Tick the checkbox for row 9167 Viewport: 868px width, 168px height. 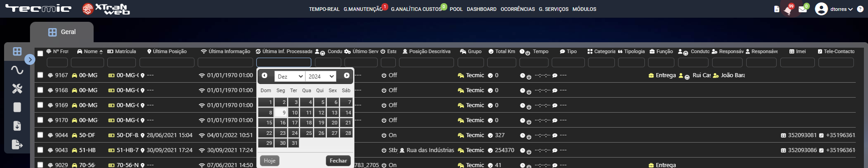click(40, 75)
